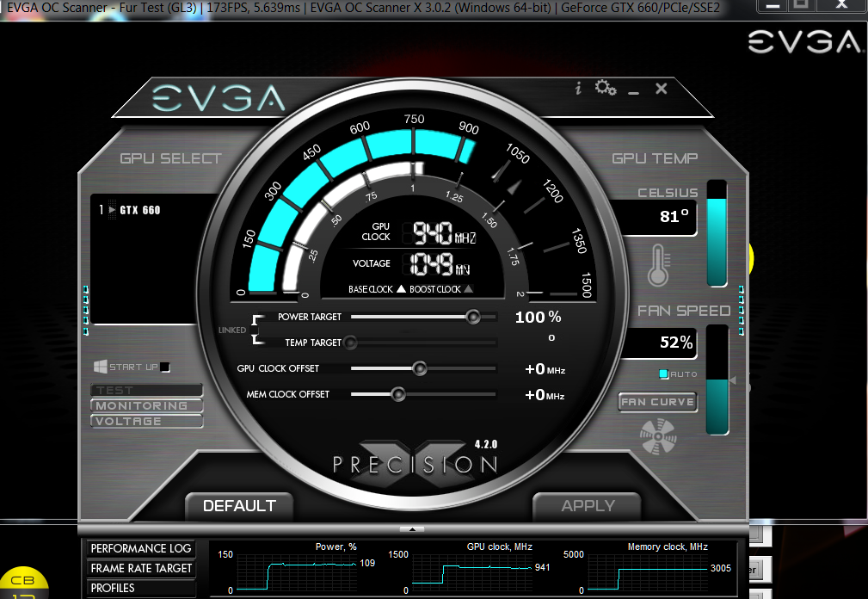Click the fan icon below Fan Curve

pos(658,437)
